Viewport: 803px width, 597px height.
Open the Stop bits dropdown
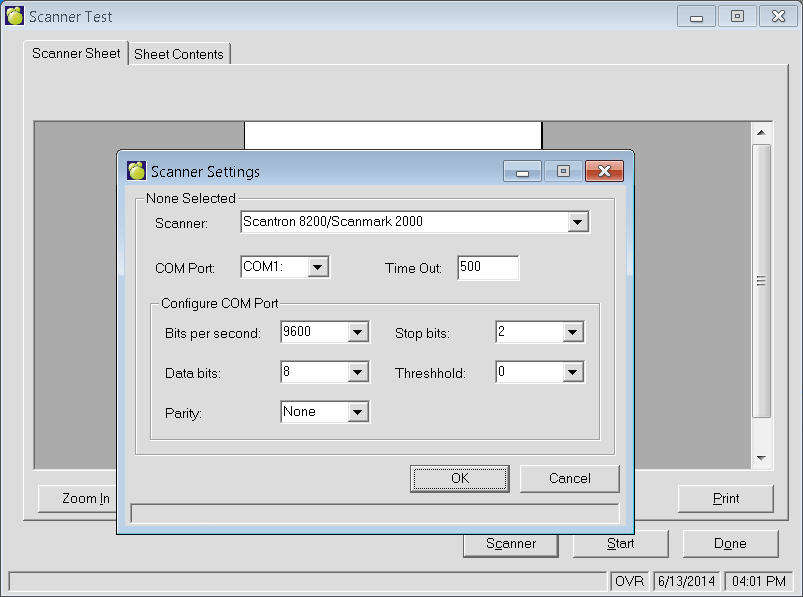point(572,332)
